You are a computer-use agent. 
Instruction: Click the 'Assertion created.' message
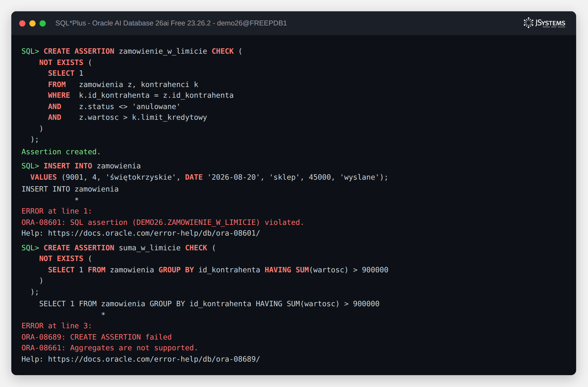click(61, 152)
